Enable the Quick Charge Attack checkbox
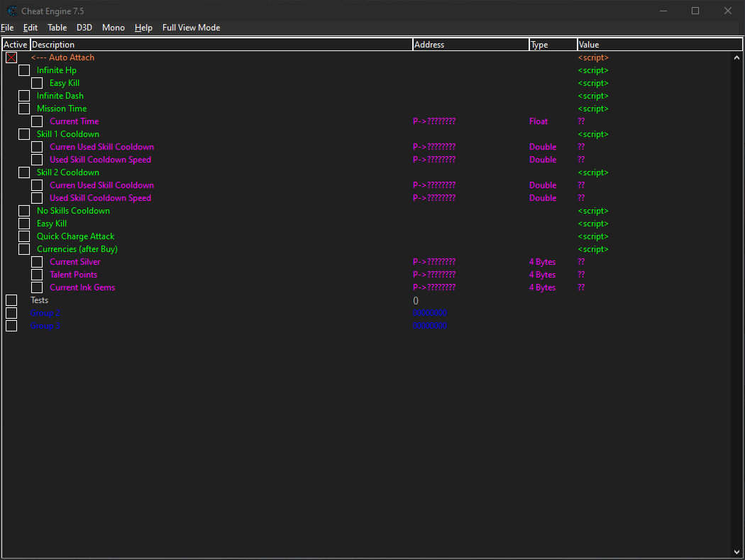The height and width of the screenshot is (560, 745). pos(24,237)
